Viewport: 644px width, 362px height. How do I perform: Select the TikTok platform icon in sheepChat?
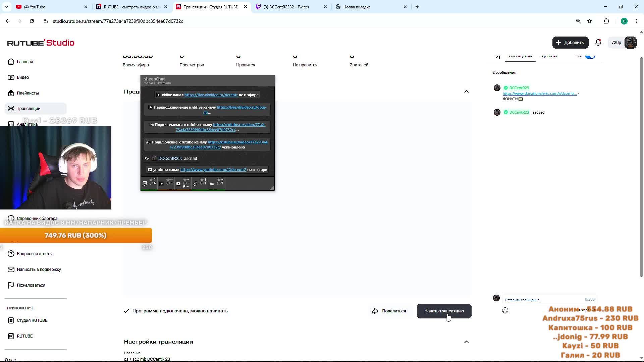tap(195, 184)
